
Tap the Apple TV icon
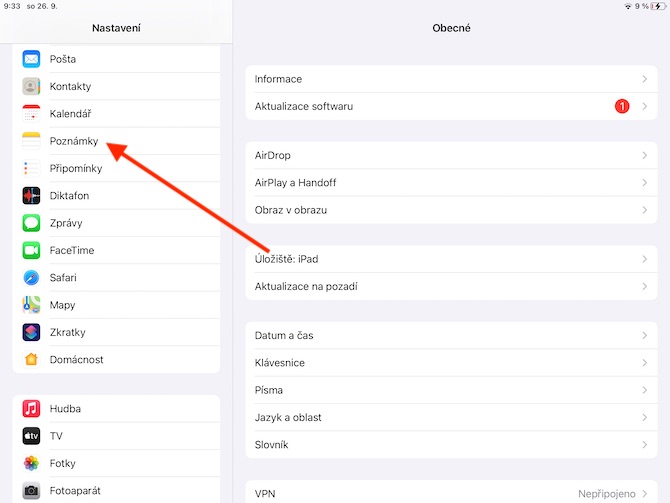click(31, 436)
